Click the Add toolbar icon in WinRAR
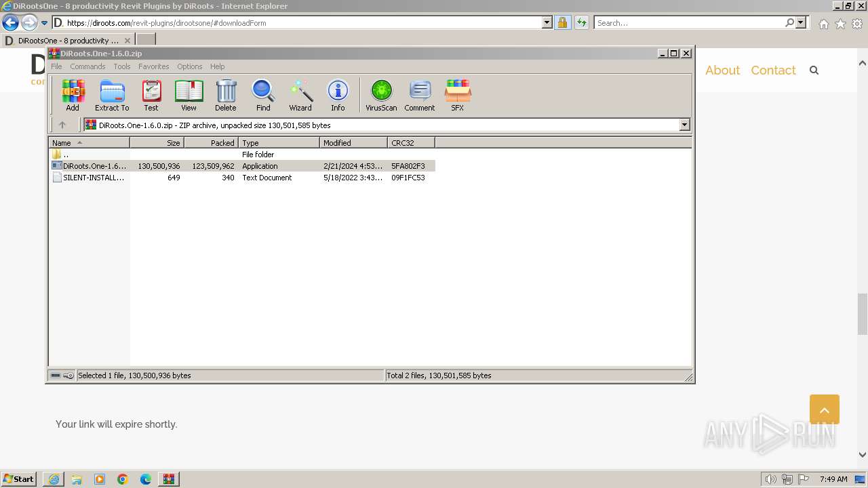Screen dimensions: 868x488 73,95
